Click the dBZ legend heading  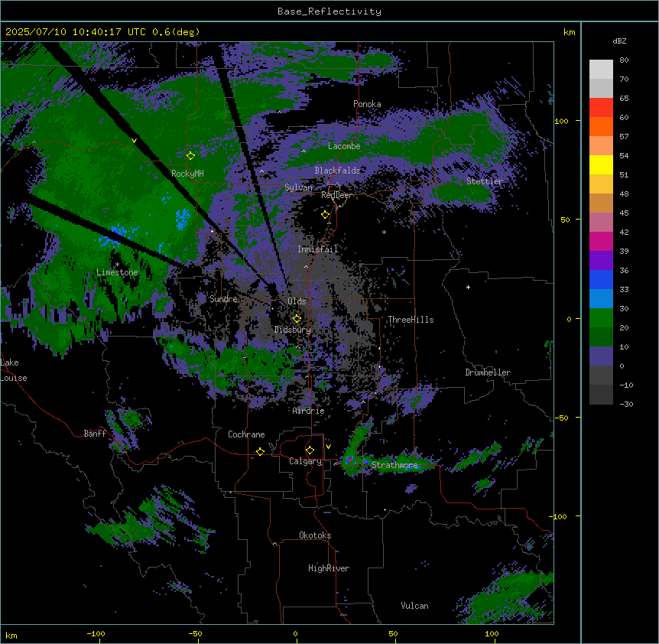click(619, 41)
